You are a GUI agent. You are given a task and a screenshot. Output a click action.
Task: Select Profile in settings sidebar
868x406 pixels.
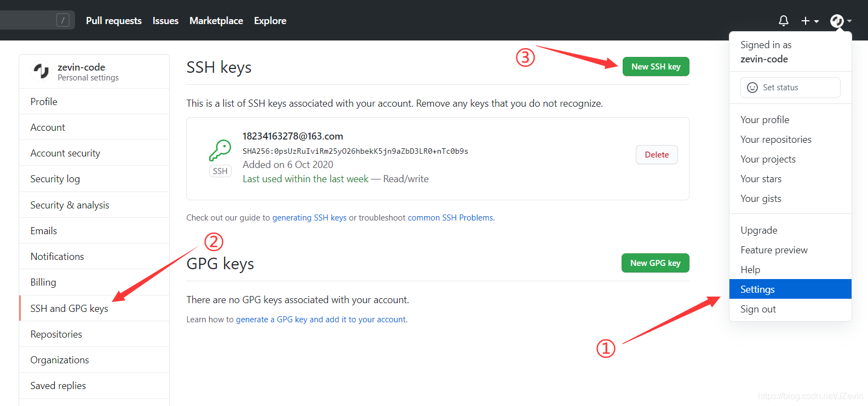click(x=94, y=102)
